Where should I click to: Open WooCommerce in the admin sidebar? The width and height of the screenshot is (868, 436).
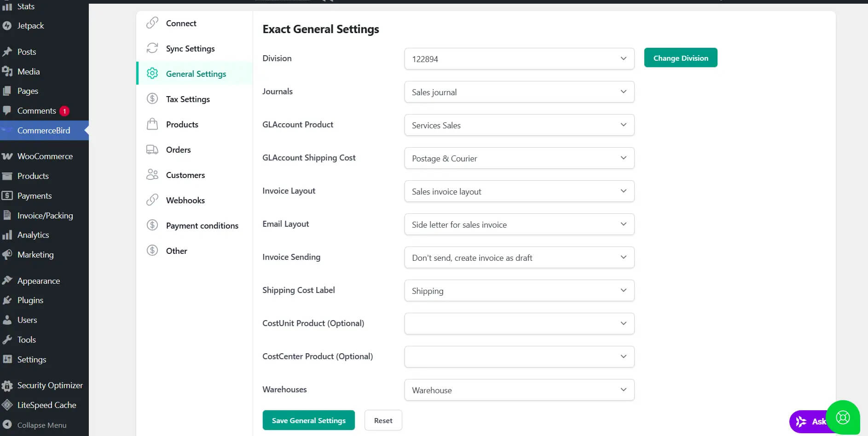click(x=45, y=156)
